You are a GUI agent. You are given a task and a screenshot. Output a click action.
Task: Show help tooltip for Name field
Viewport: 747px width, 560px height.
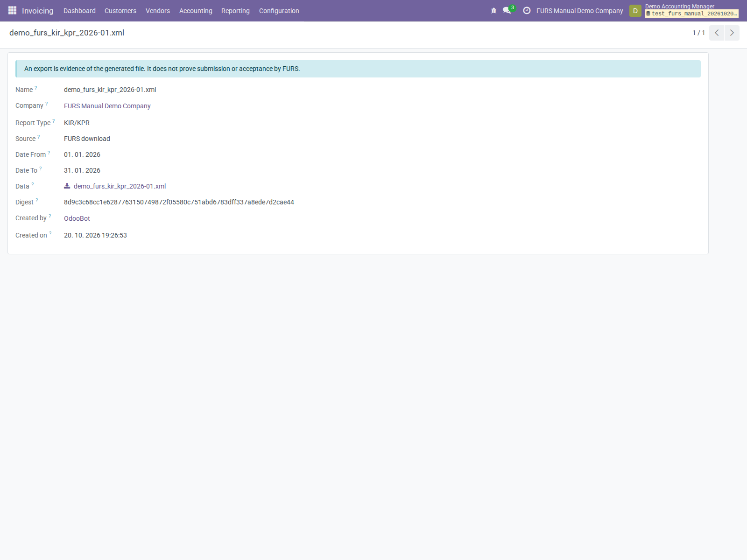[36, 87]
